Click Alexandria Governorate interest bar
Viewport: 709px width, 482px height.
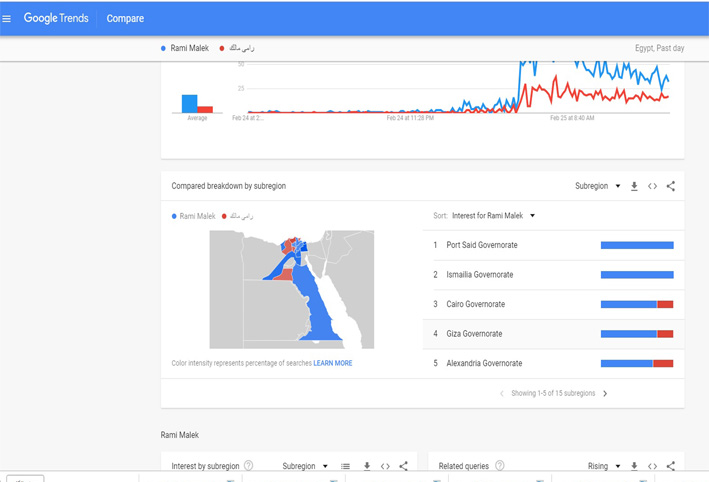[637, 363]
